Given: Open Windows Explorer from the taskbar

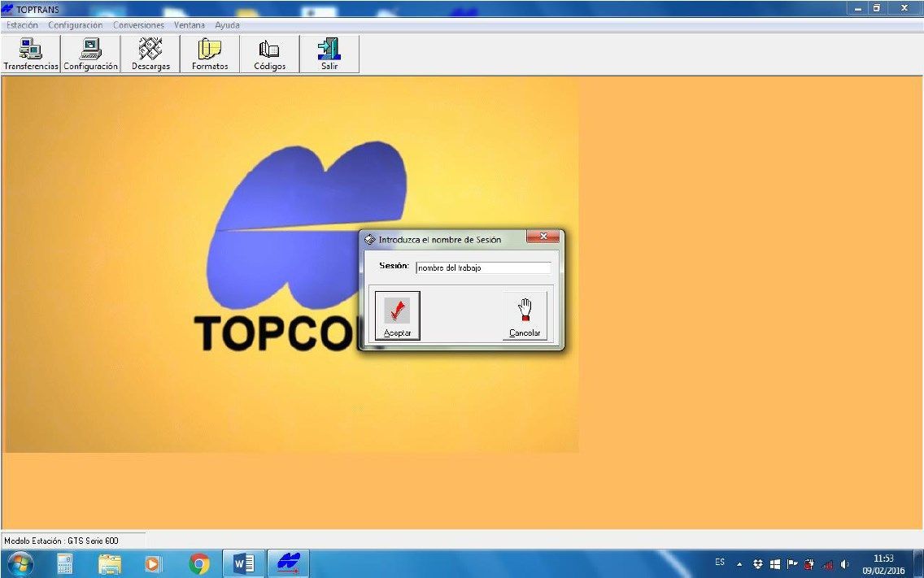Looking at the screenshot, I should (110, 564).
